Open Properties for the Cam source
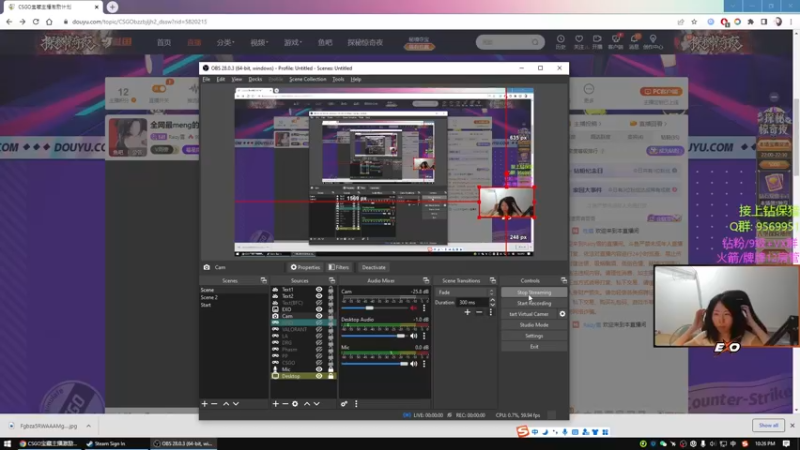The height and width of the screenshot is (450, 800). point(305,267)
